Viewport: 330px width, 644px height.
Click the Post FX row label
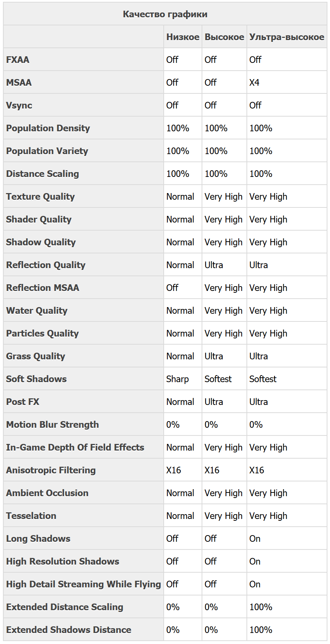(x=22, y=402)
